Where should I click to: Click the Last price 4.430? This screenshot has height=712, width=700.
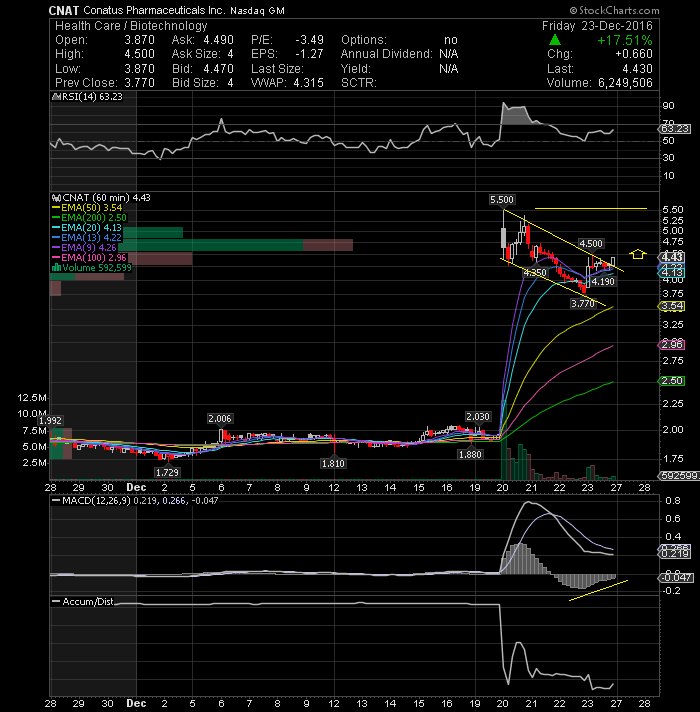637,69
